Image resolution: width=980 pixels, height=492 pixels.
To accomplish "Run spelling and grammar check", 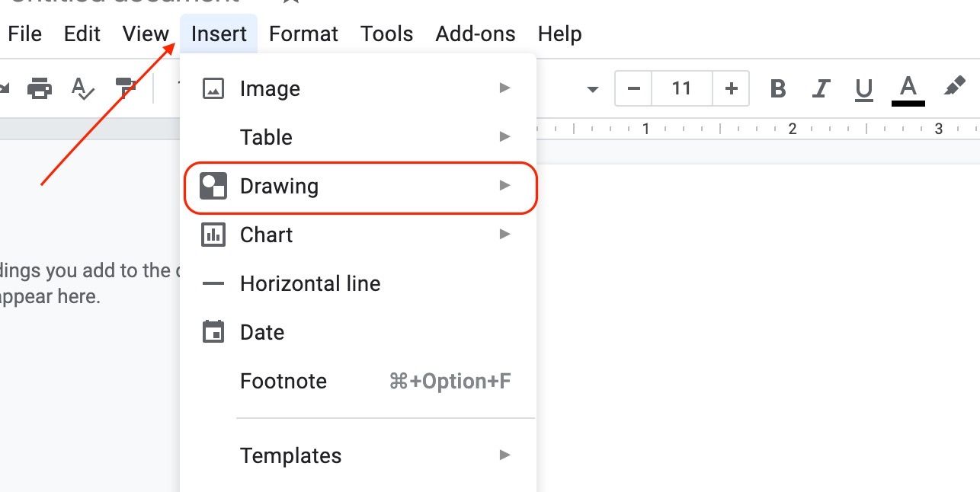I will (x=83, y=88).
